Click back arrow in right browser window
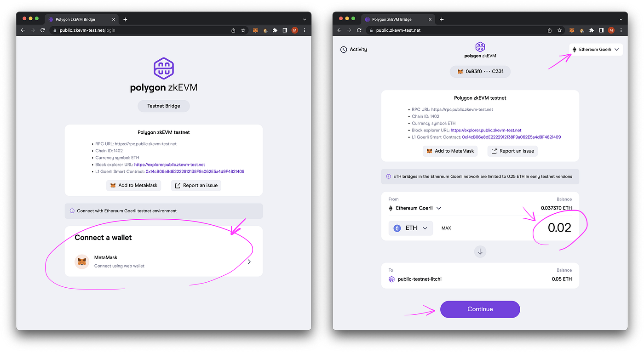This screenshot has height=353, width=644. click(x=339, y=30)
